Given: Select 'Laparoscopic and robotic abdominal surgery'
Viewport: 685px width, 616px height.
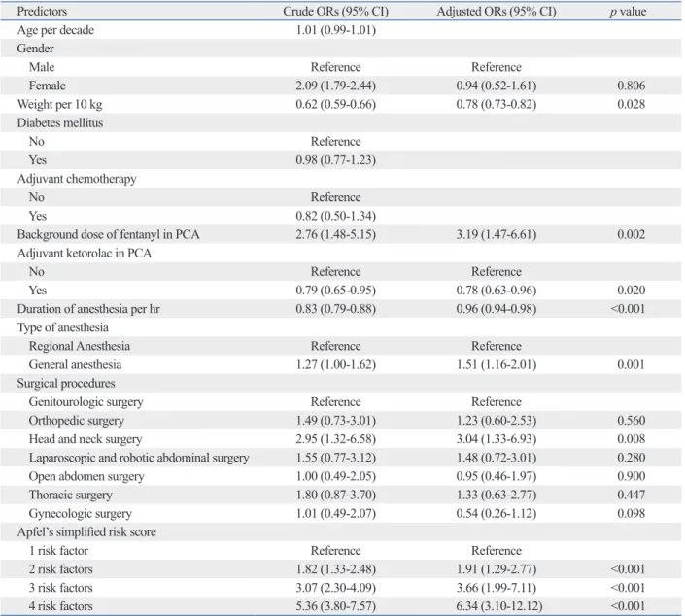Looking at the screenshot, I should (139, 458).
